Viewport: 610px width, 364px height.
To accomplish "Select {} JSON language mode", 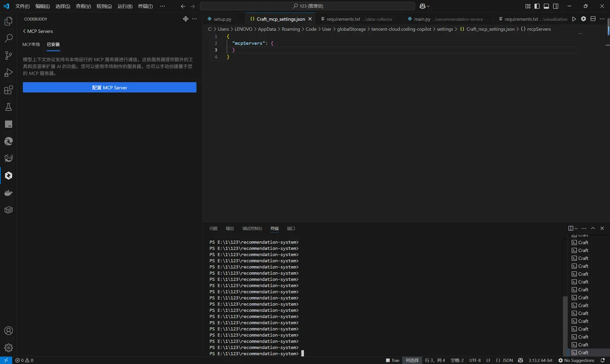I will pyautogui.click(x=505, y=360).
